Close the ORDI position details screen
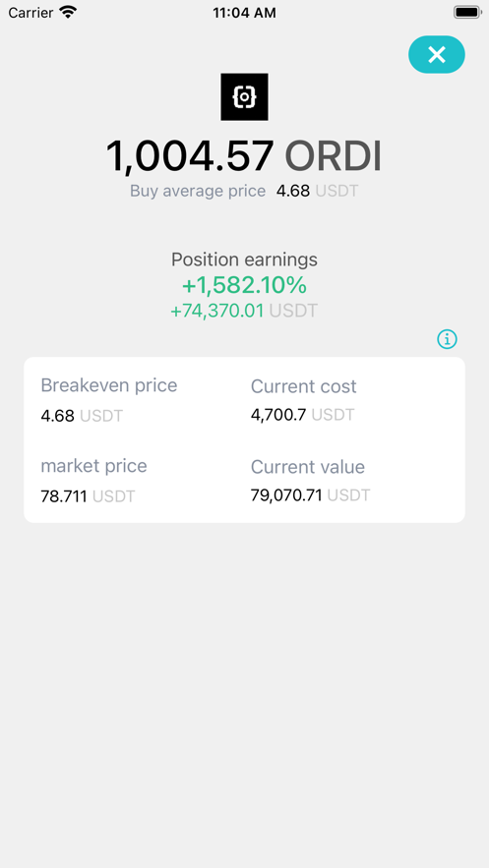This screenshot has height=868, width=489. [x=437, y=55]
